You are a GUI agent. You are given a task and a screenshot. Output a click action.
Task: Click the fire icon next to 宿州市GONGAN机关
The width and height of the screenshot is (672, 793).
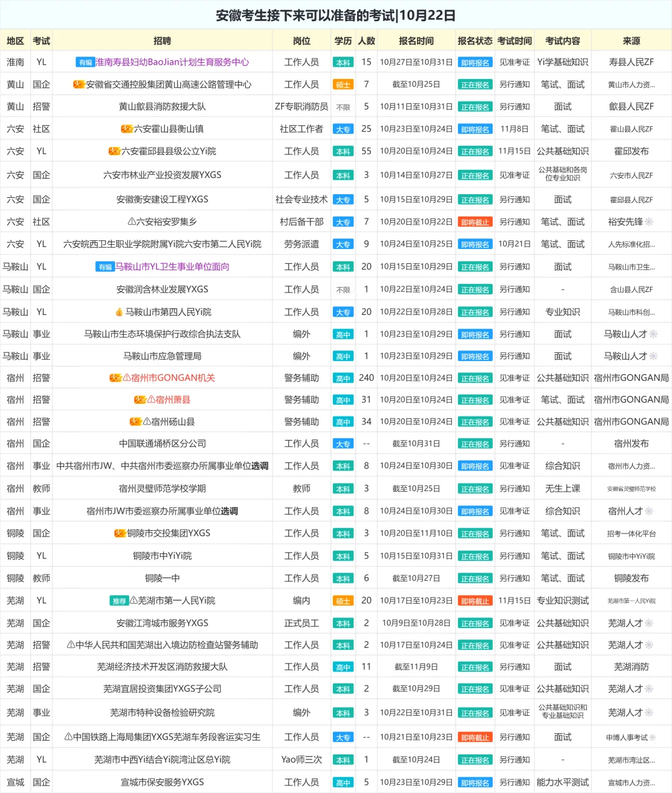(115, 377)
